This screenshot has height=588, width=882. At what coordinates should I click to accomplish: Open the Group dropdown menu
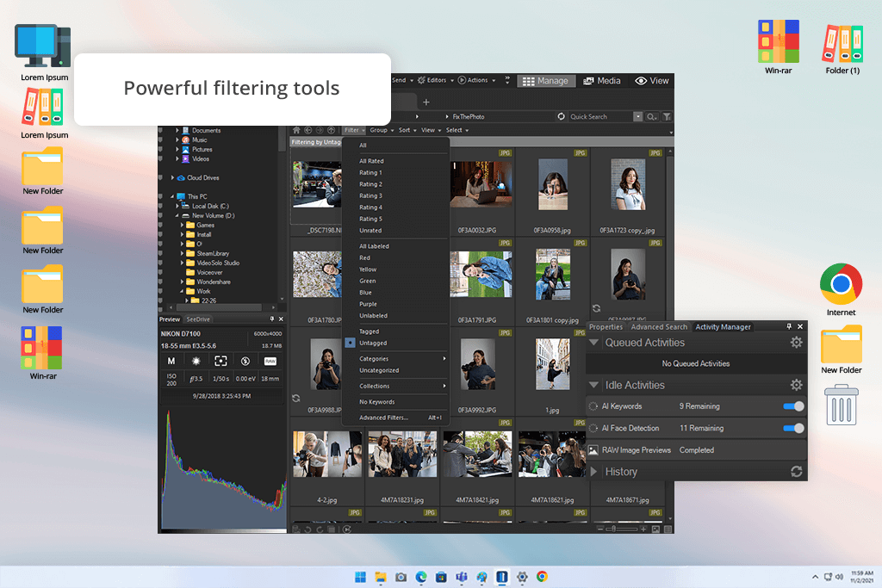tap(382, 130)
